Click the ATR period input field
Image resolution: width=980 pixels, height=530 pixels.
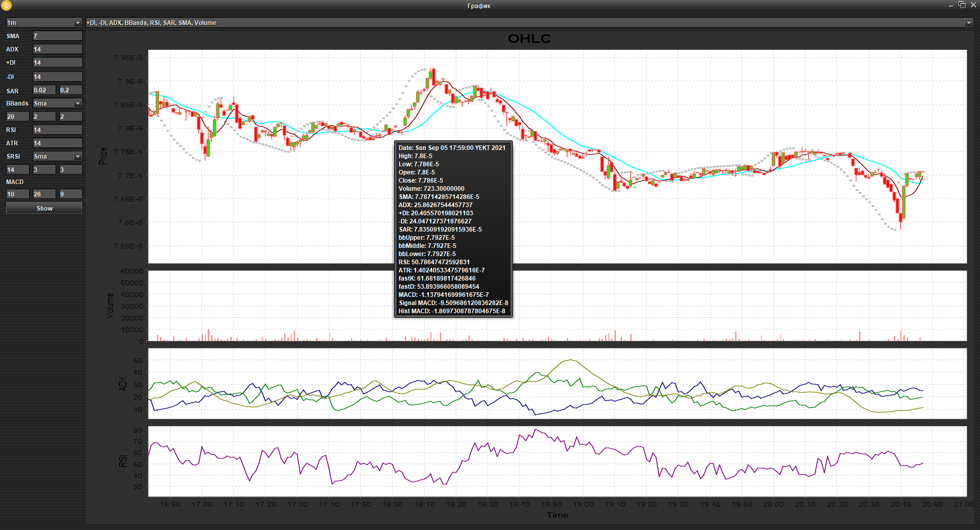(x=57, y=143)
